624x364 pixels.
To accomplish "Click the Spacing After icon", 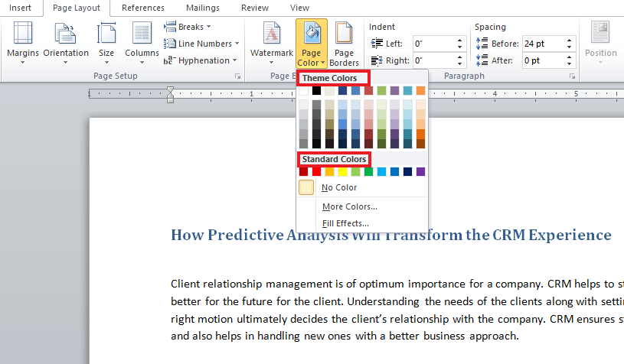I will (482, 60).
